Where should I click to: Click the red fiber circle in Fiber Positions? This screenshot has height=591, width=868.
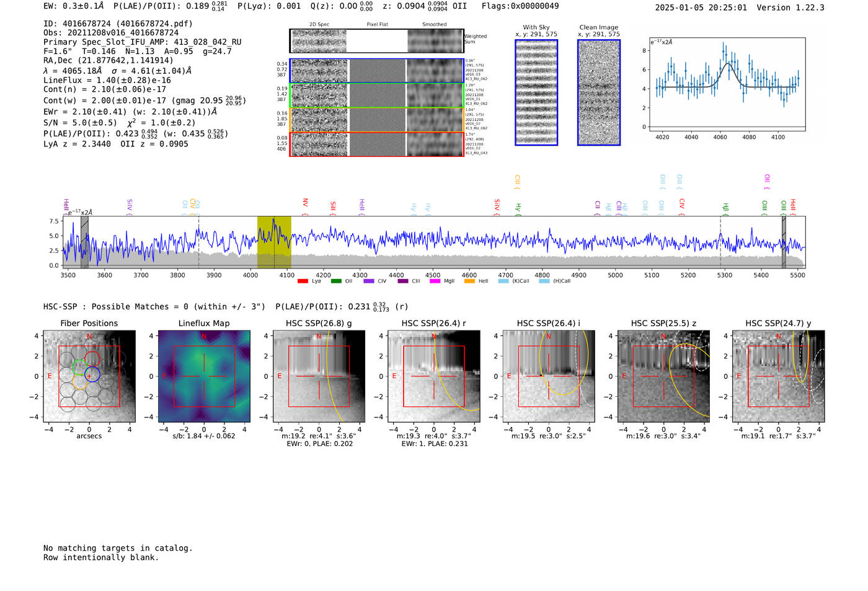pyautogui.click(x=92, y=359)
